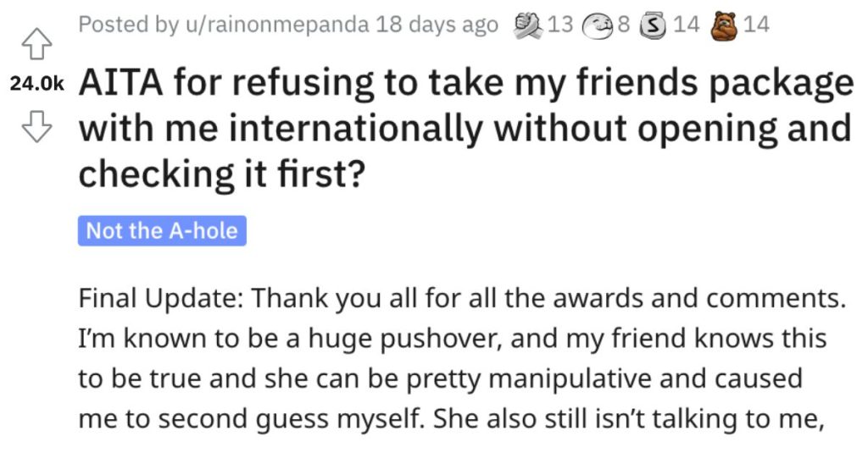This screenshot has height=453, width=868.
Task: Upvote the AITA package post
Action: click(36, 44)
